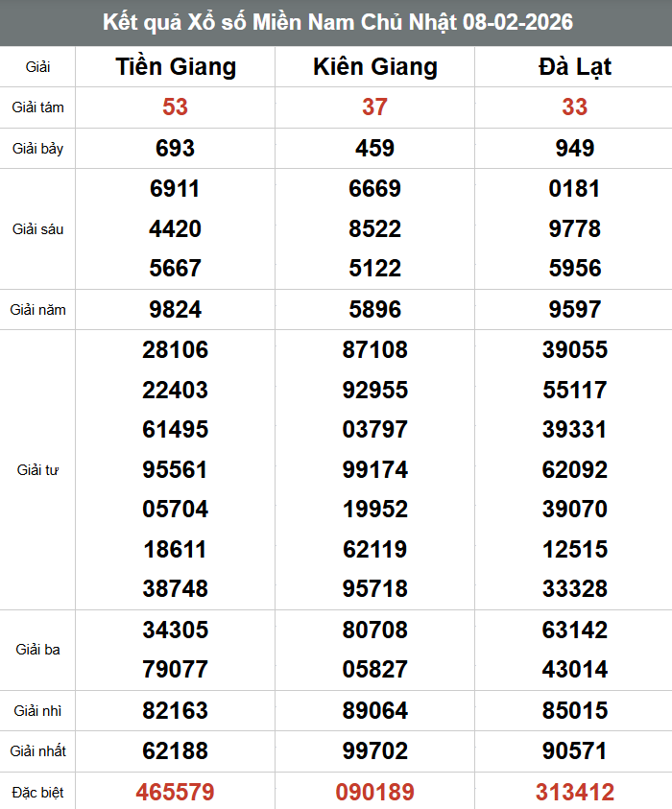Click Tiền Giang seventh prize 693
672x809 pixels.
pyautogui.click(x=175, y=148)
